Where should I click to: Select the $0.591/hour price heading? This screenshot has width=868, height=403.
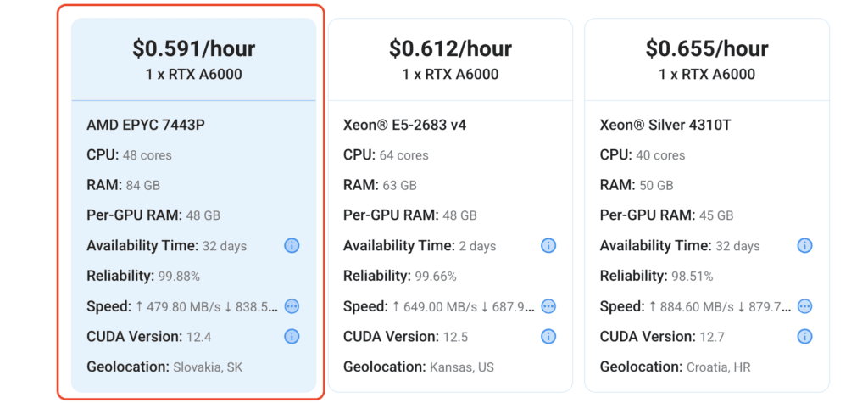pos(194,48)
